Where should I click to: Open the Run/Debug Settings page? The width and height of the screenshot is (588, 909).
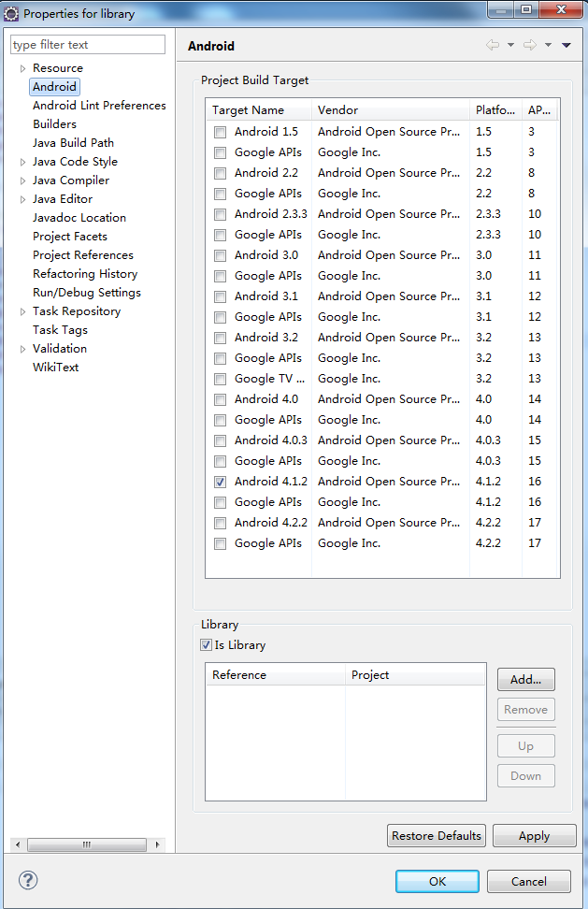[87, 292]
